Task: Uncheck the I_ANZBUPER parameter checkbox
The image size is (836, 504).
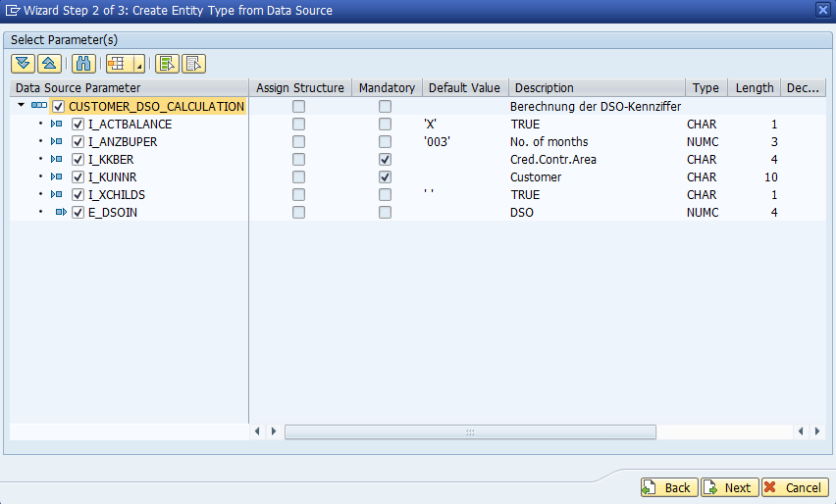Action: click(78, 142)
